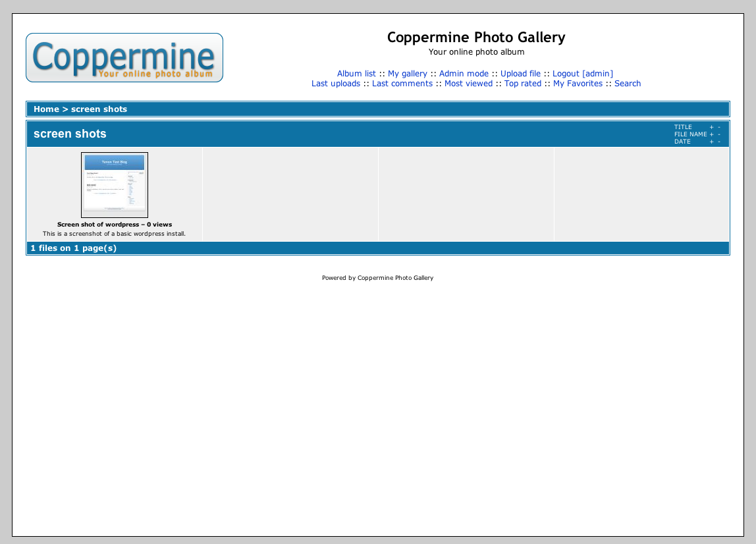Open the Most viewed list

(x=468, y=84)
